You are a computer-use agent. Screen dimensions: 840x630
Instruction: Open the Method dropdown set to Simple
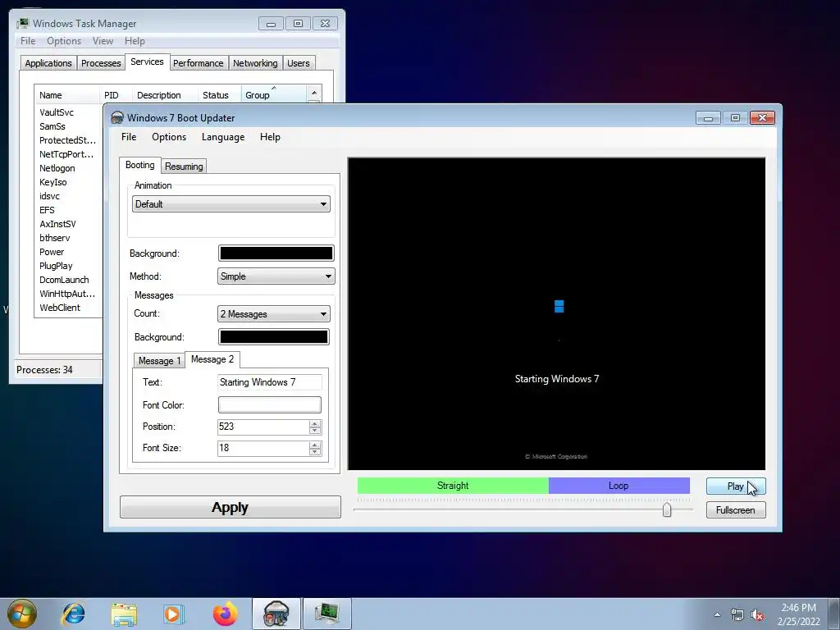click(276, 276)
